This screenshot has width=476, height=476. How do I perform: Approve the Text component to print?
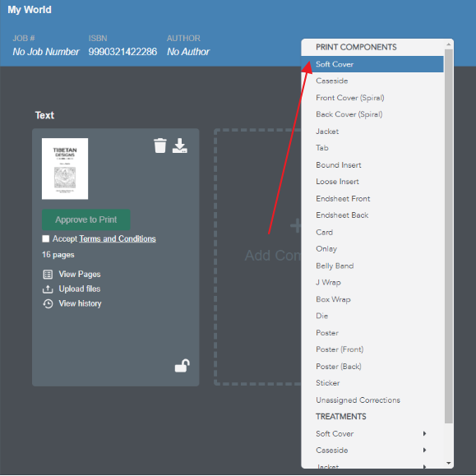[86, 220]
